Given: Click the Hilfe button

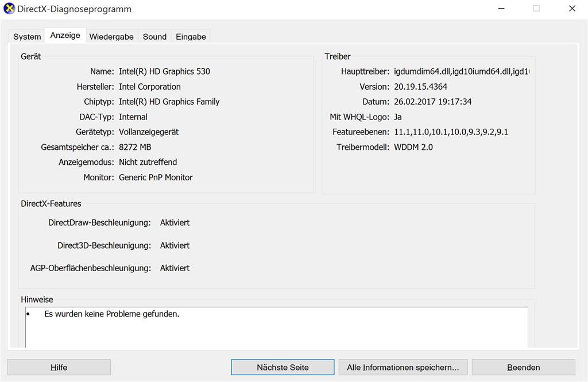Looking at the screenshot, I should 59,368.
